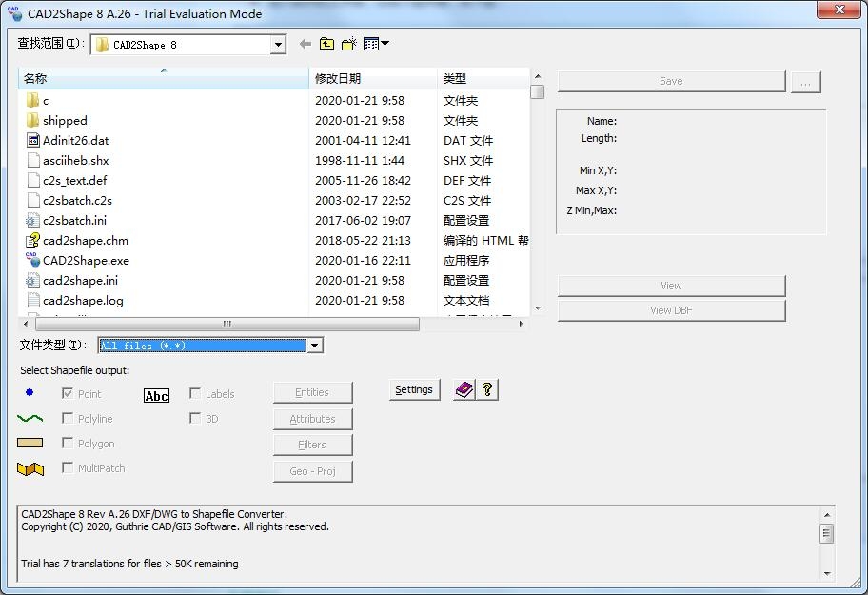Go up one folder level icon
The image size is (868, 595).
326,44
